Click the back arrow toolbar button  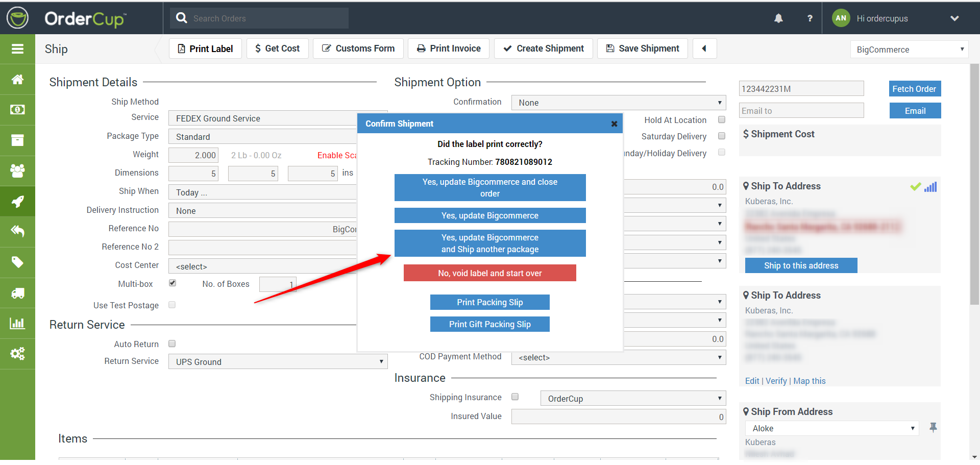(x=704, y=48)
